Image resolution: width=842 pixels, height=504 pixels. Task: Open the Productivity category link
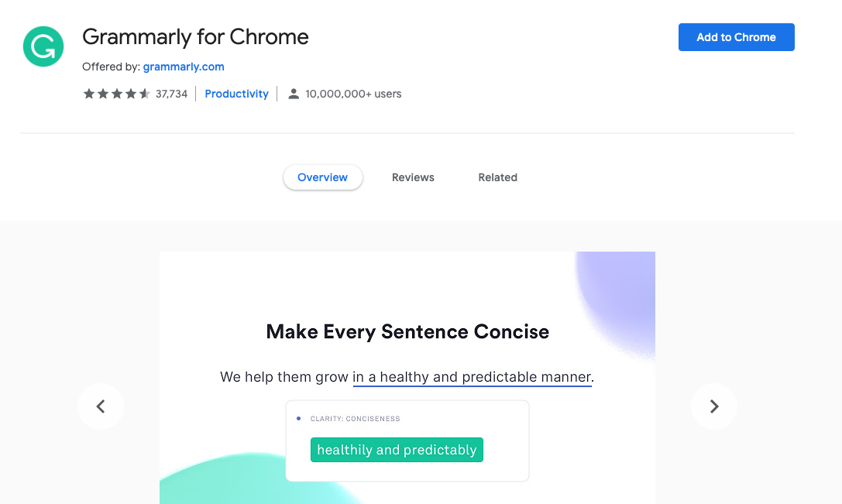click(236, 93)
